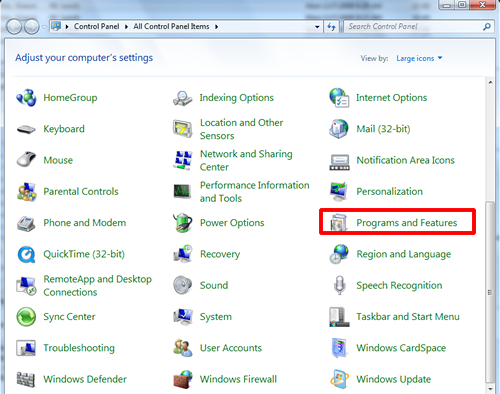Screen dimensions: 500x394
Task: Click Control Panel in address breadcrumb
Action: pyautogui.click(x=96, y=26)
